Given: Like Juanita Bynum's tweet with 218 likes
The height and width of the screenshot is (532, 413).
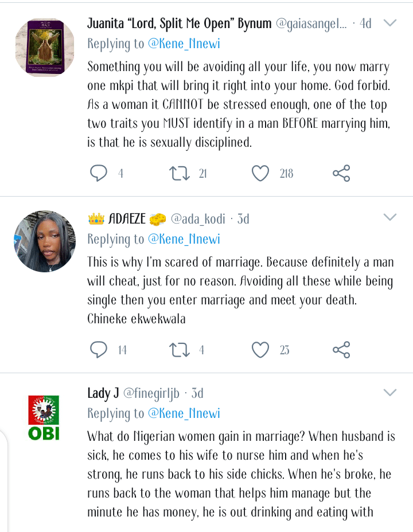Looking at the screenshot, I should pyautogui.click(x=261, y=173).
